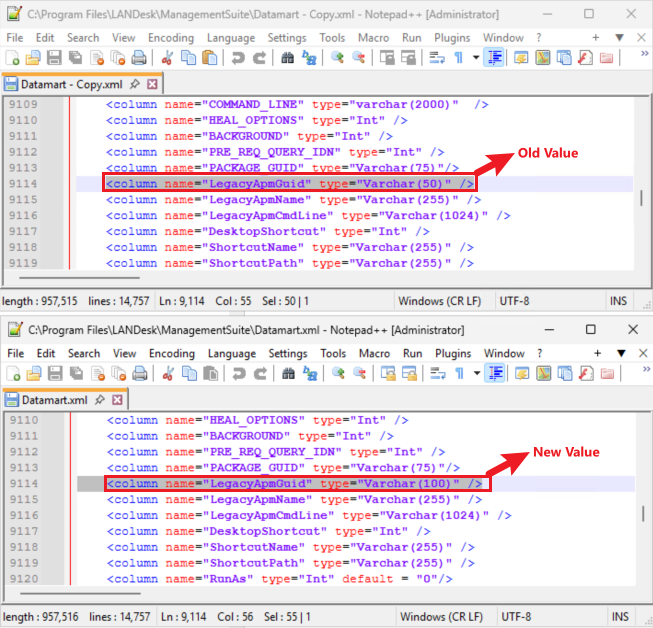
Task: Click Open file folder icon in bottom window
Action: tap(32, 374)
